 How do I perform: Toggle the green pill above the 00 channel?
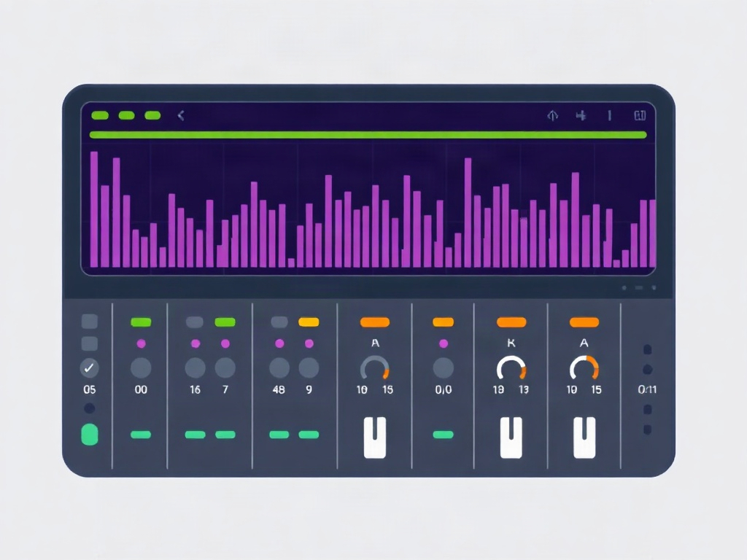pos(141,322)
